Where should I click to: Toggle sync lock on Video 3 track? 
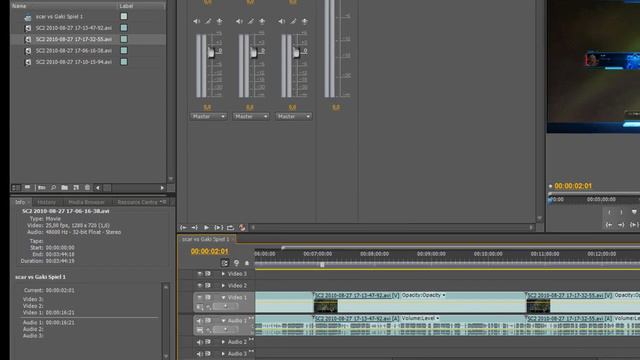208,274
